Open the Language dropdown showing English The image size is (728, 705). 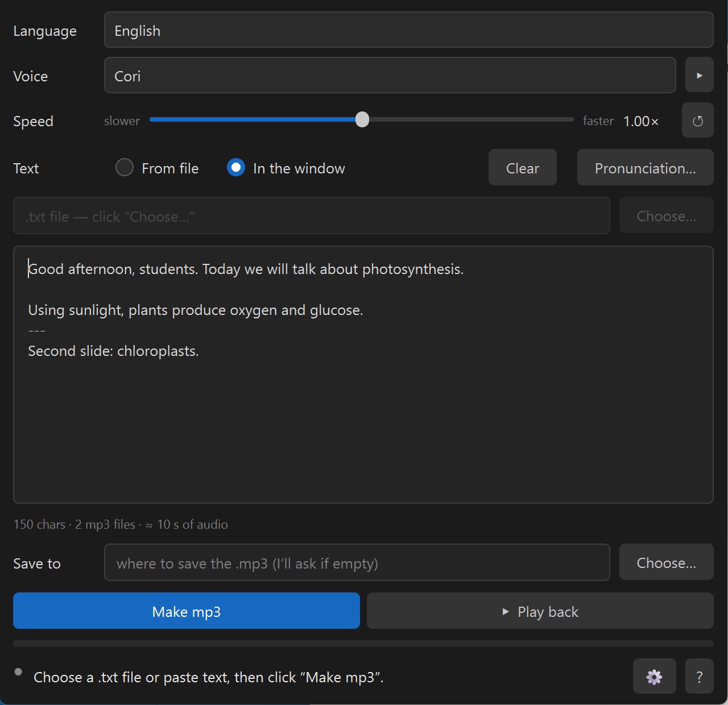408,30
